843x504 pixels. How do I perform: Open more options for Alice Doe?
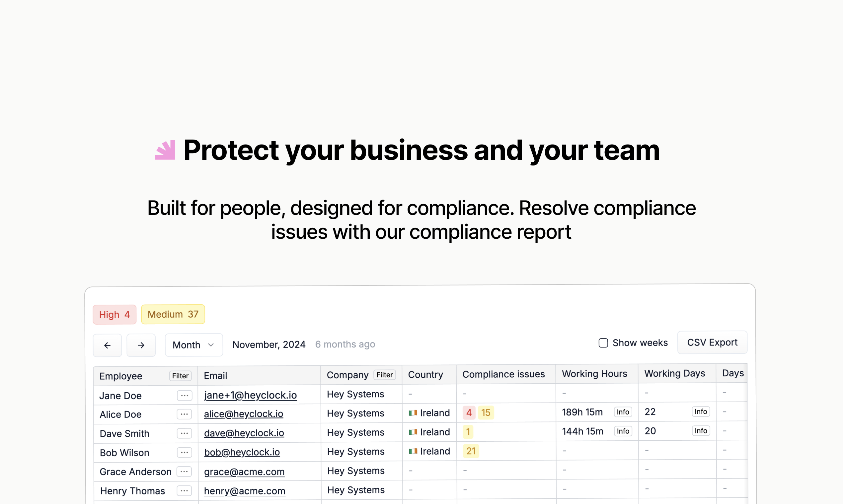tap(185, 414)
